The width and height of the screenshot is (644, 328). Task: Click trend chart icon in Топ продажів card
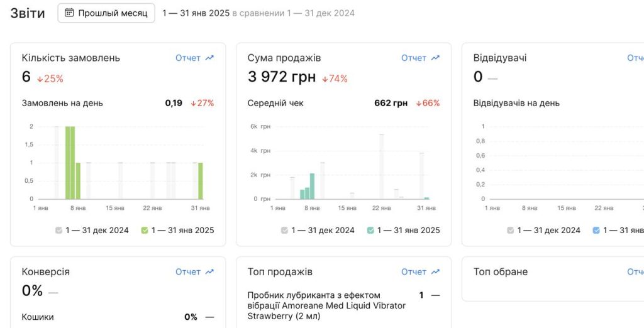[435, 271]
